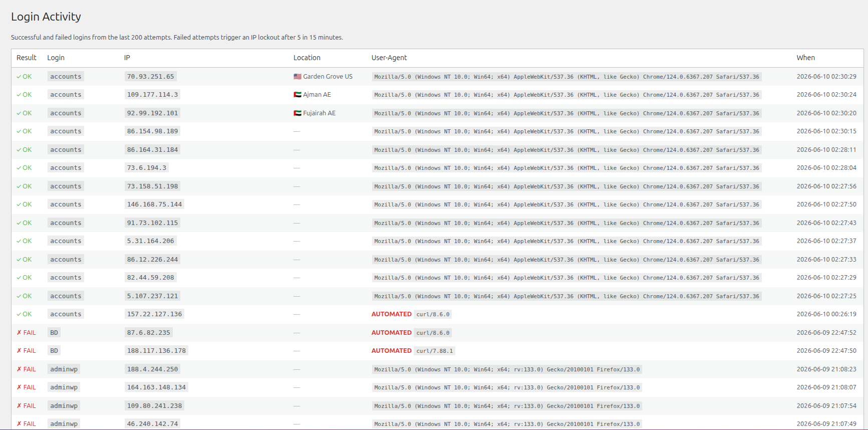Click the accounts login for 157.22.127.136
The image size is (868, 430).
[x=66, y=314]
